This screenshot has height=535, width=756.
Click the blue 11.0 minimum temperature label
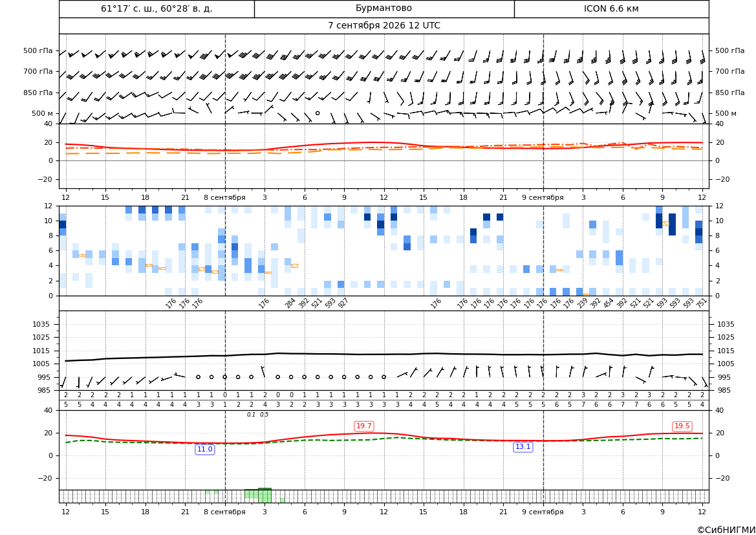(x=204, y=449)
